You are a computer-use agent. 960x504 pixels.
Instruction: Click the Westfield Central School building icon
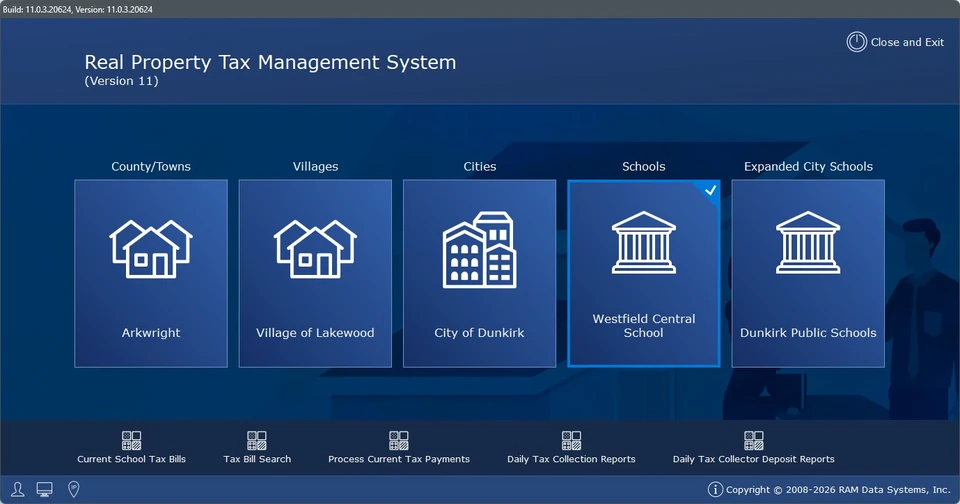(x=643, y=243)
